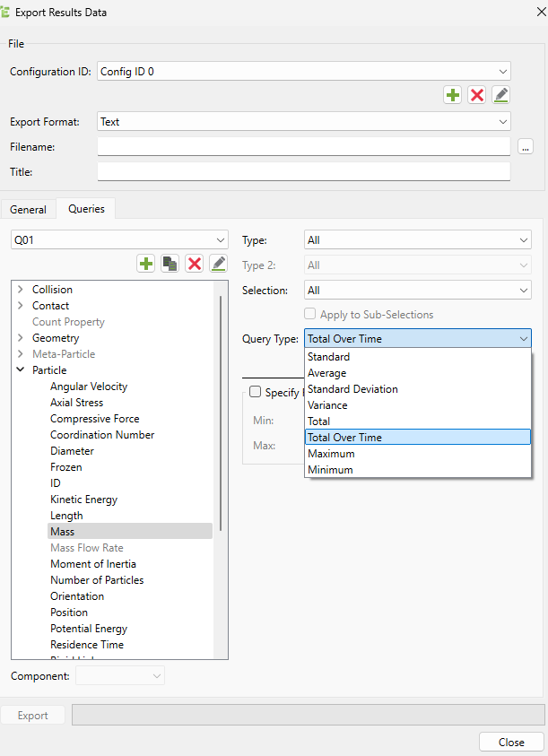Screen dimensions: 548x756
Task: Open the Selection dropdown
Action: click(x=418, y=291)
